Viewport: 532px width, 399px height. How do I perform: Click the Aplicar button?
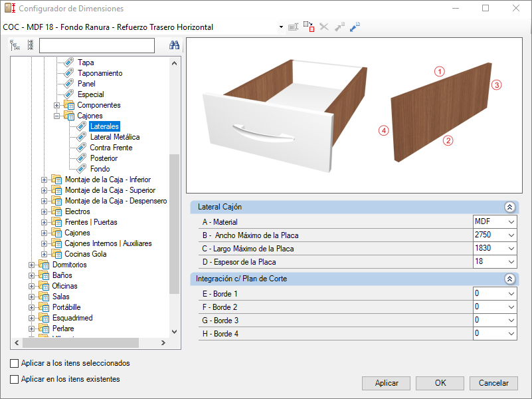[386, 383]
